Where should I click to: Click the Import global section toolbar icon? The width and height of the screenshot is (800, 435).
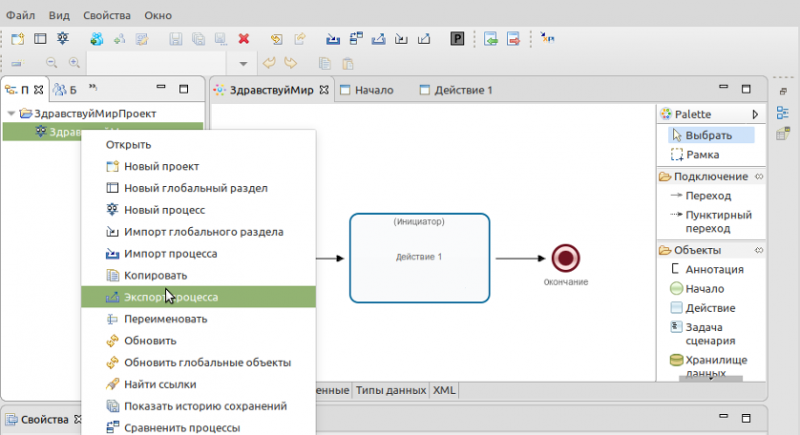click(x=401, y=39)
